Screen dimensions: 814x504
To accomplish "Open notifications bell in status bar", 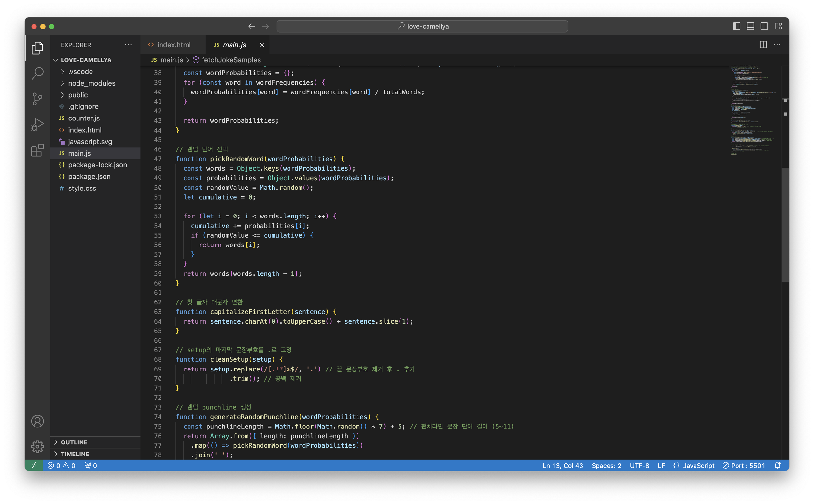I will pyautogui.click(x=777, y=465).
